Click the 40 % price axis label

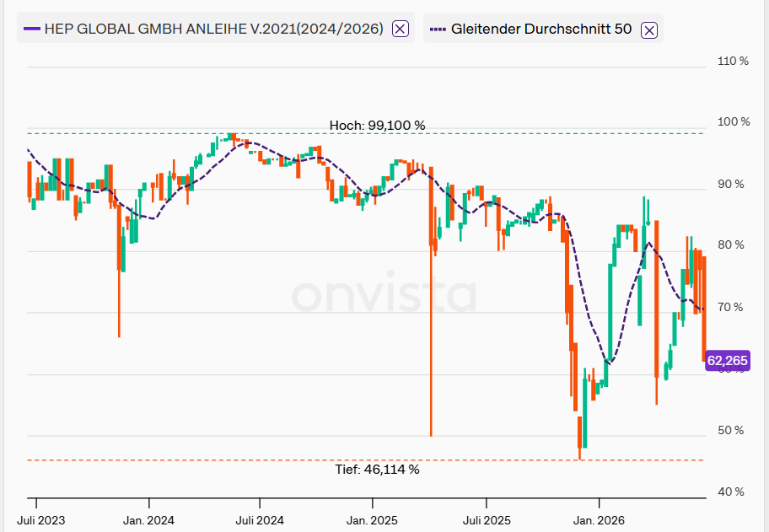point(731,492)
